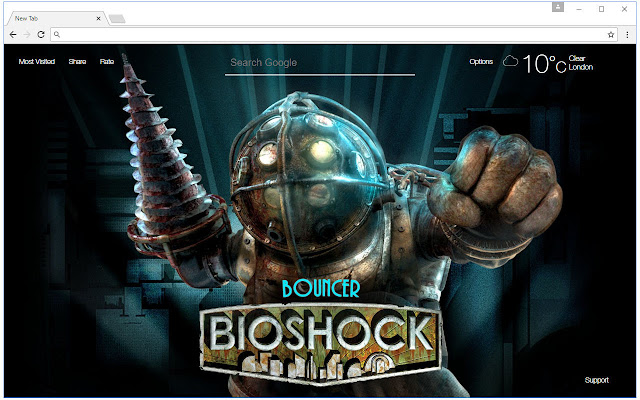Image resolution: width=640 pixels, height=400 pixels.
Task: Click the Clear weather condition text
Action: 577,58
